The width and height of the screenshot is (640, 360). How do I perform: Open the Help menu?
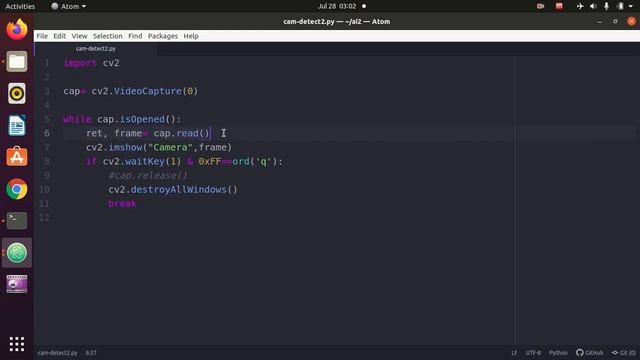[x=191, y=36]
